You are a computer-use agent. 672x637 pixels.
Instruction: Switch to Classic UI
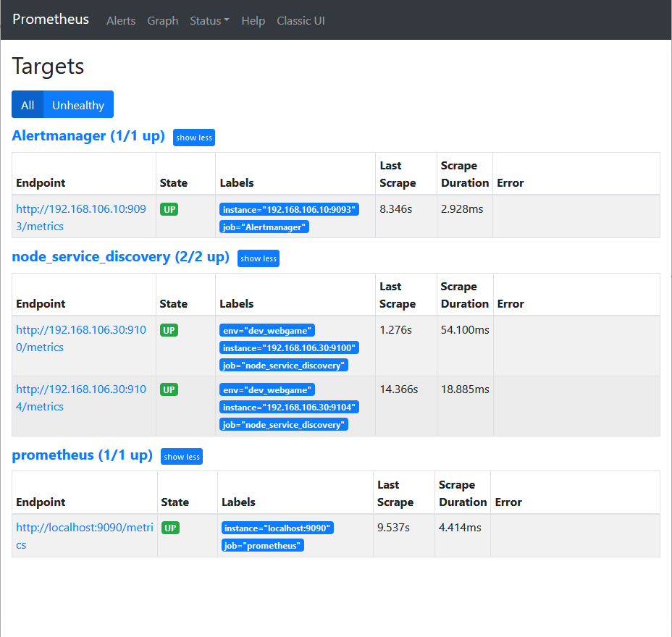[x=301, y=20]
